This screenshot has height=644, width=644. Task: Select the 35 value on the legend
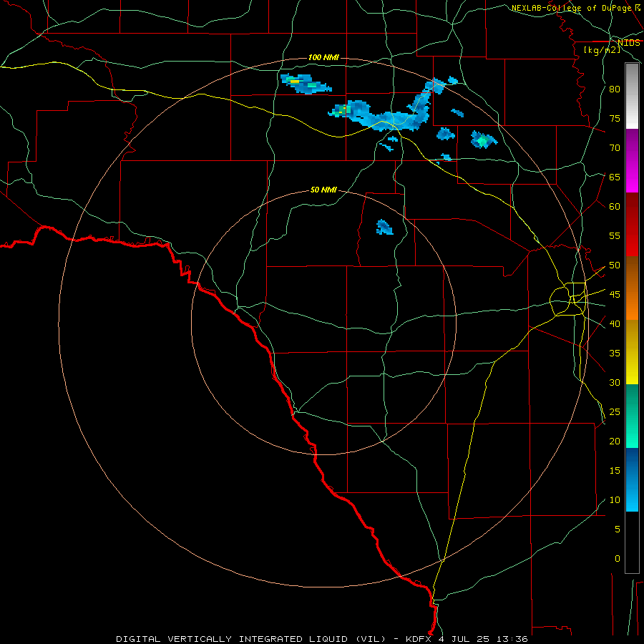click(x=615, y=353)
